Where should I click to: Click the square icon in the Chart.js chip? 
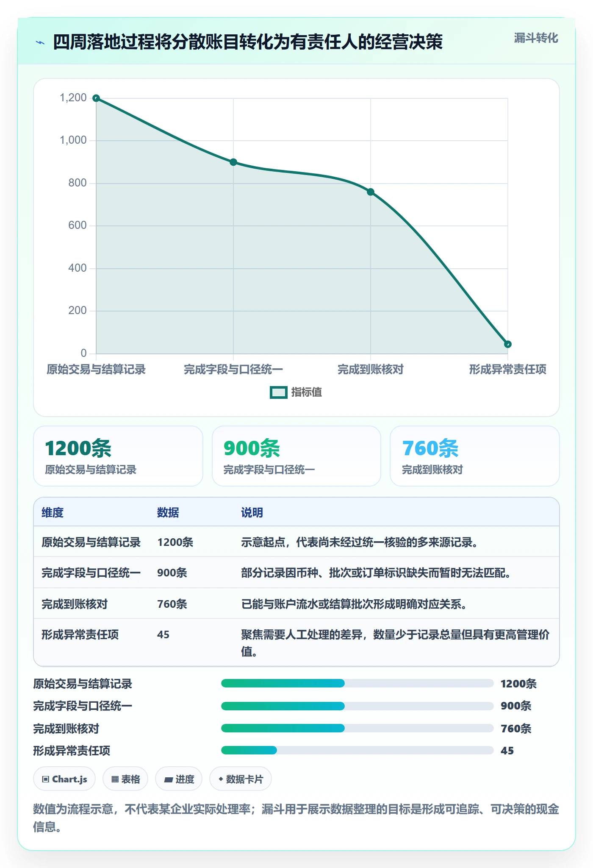click(x=46, y=779)
